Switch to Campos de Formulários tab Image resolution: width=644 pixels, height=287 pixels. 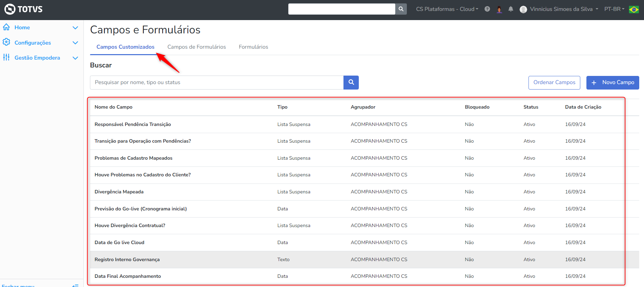[x=197, y=47]
